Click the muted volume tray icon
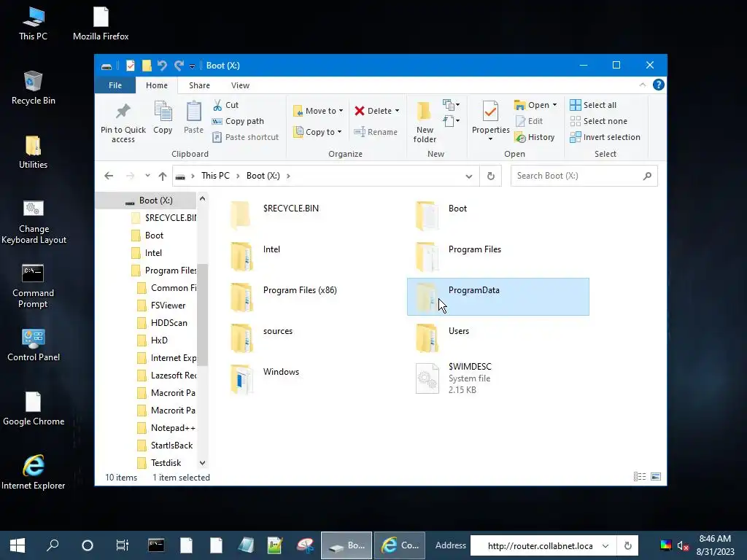Viewport: 747px width, 560px height. 683,545
